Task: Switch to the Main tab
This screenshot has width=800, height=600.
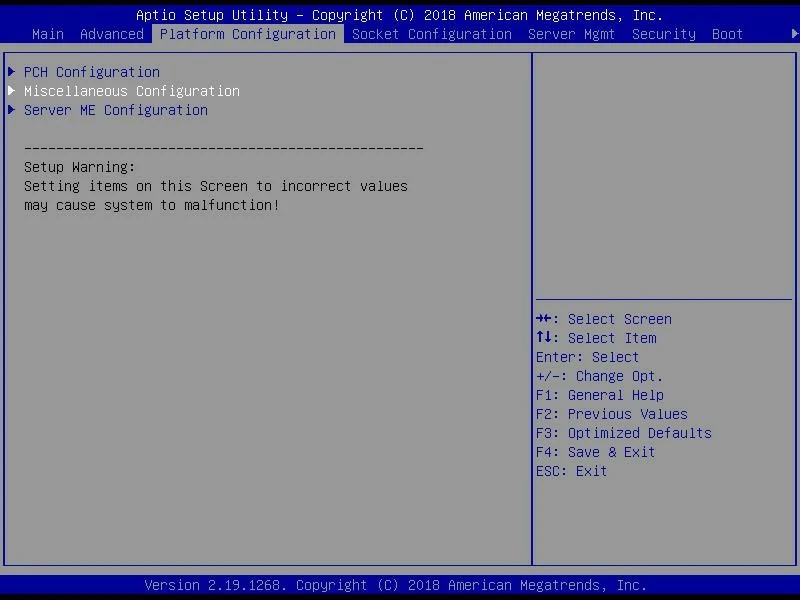Action: pyautogui.click(x=48, y=34)
